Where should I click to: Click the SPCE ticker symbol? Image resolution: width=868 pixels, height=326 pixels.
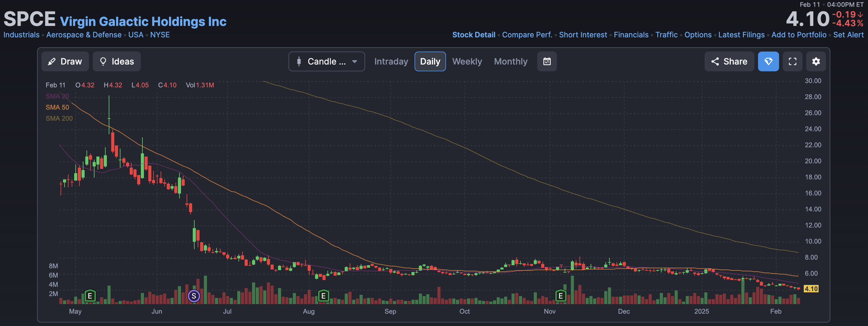click(x=29, y=19)
